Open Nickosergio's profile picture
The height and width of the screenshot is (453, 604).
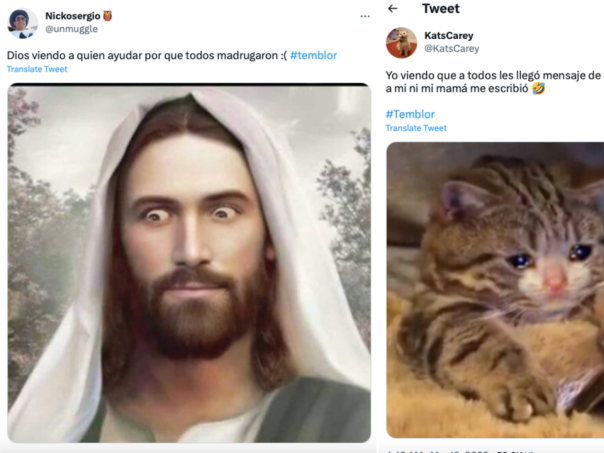click(x=22, y=23)
